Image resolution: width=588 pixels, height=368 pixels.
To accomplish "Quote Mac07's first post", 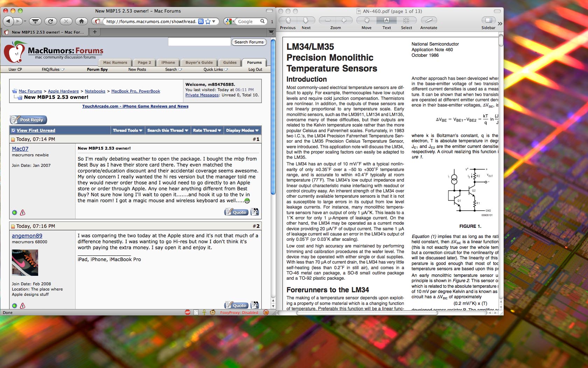I will [236, 212].
